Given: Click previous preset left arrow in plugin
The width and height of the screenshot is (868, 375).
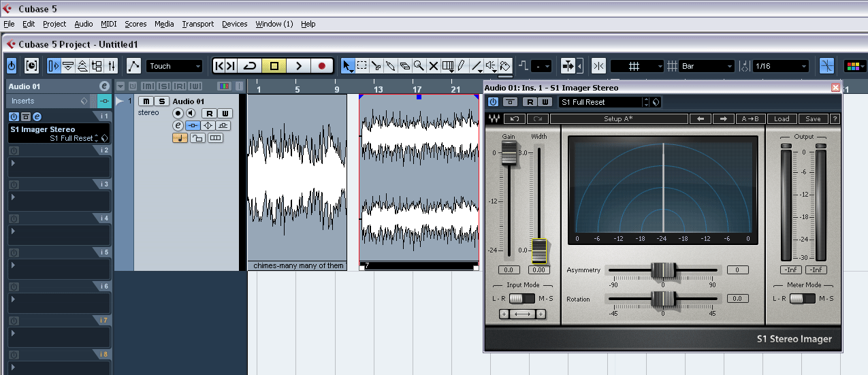Looking at the screenshot, I should click(x=700, y=119).
